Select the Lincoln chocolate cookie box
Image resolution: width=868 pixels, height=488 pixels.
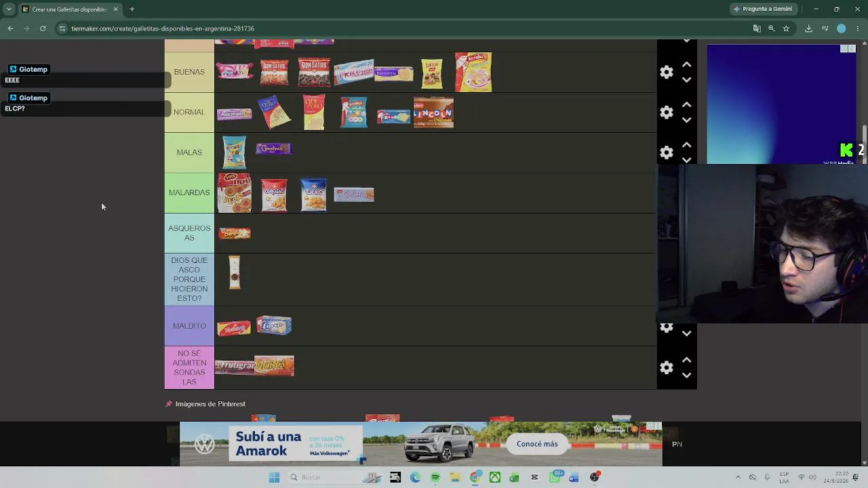(x=433, y=113)
